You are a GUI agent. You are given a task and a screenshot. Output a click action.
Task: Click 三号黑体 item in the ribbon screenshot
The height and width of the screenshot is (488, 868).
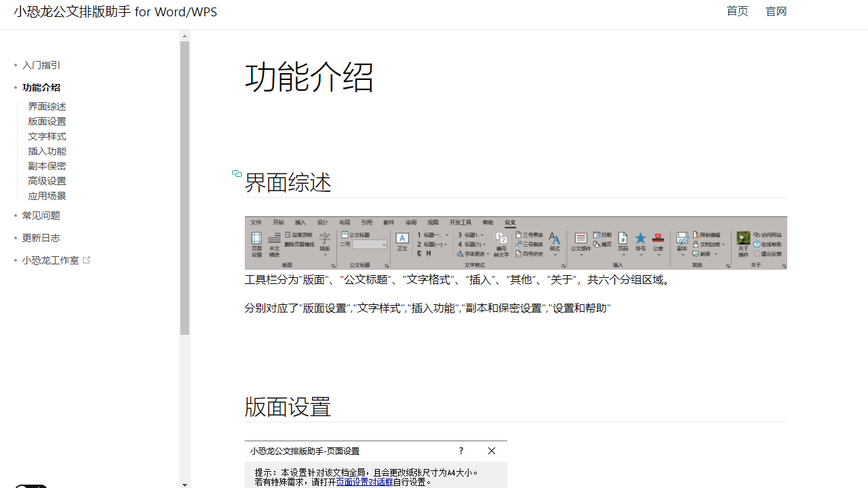pos(529,235)
